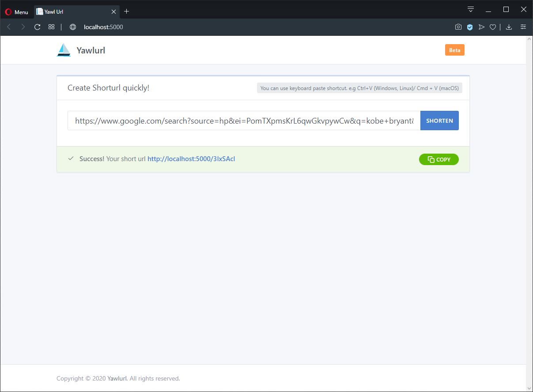533x392 pixels.
Task: Close the Yawl Url tab
Action: point(113,11)
